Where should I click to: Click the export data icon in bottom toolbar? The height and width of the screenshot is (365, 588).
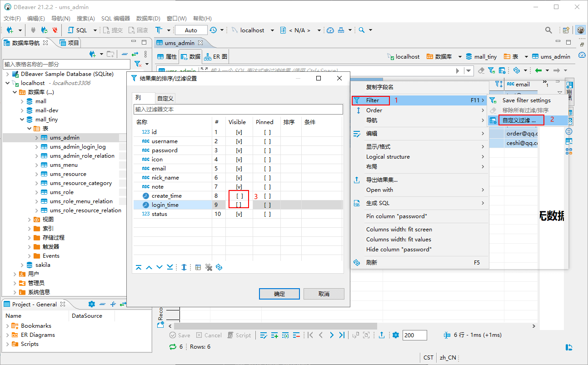click(x=382, y=335)
